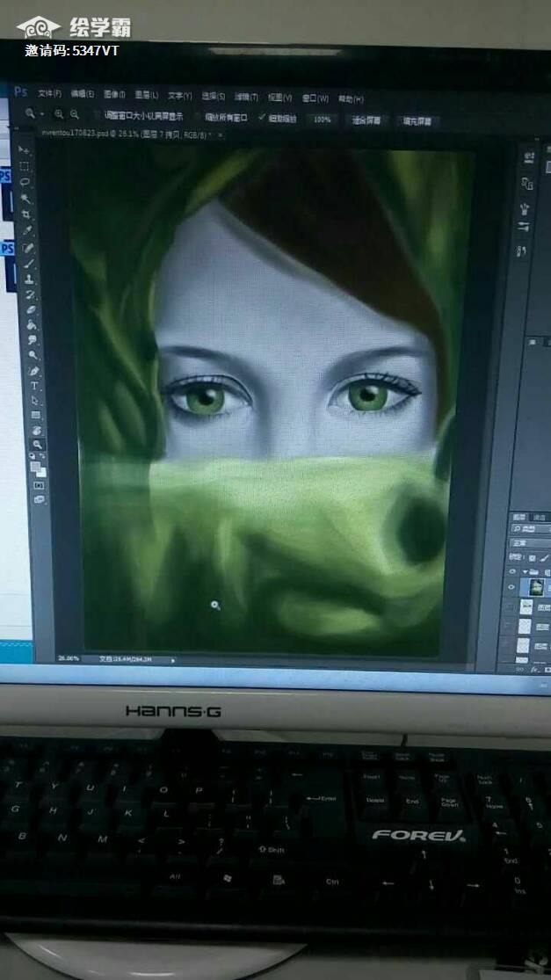The width and height of the screenshot is (551, 980).
Task: Open the 编辑(E) menu
Action: (82, 94)
